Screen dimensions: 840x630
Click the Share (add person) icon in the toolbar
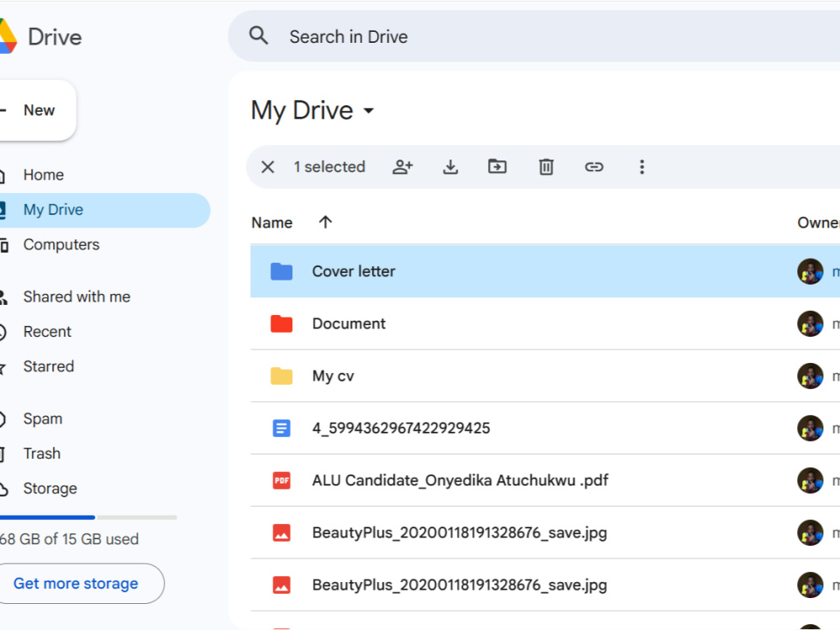tap(402, 167)
